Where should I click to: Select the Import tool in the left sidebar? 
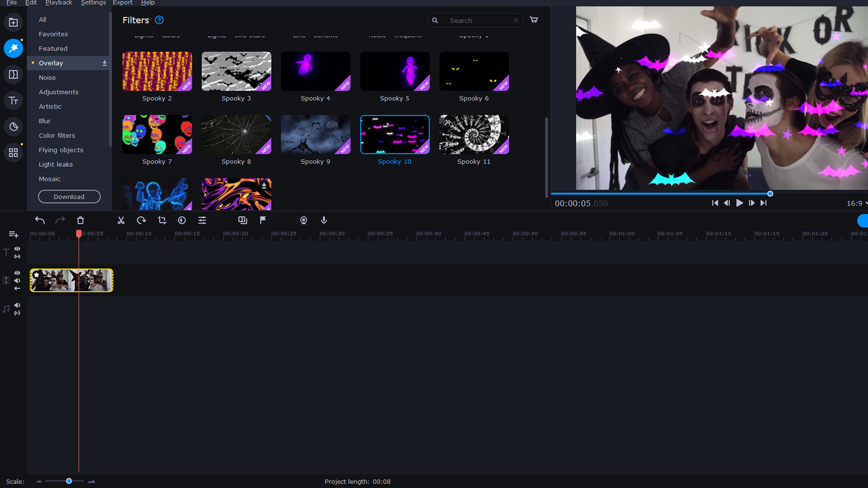14,22
